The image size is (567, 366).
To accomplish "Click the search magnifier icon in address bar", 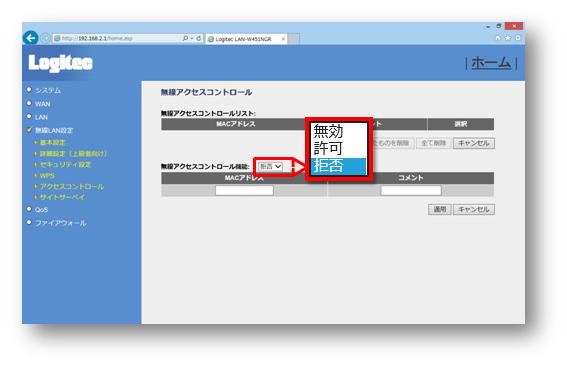I will point(186,38).
